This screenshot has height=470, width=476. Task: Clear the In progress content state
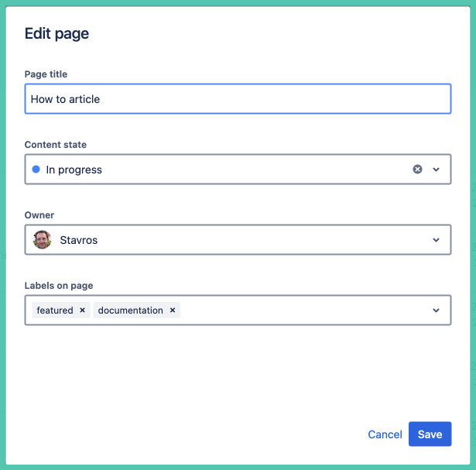(417, 170)
